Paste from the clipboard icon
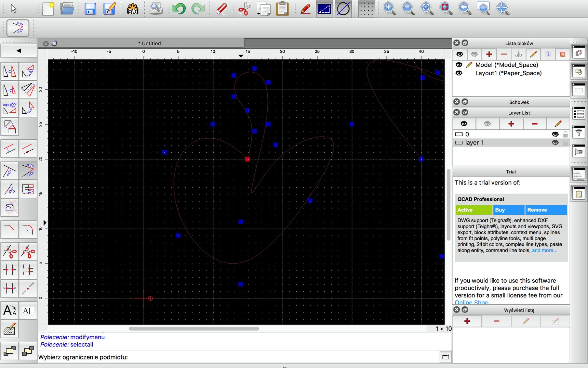The height and width of the screenshot is (368, 588). tap(282, 9)
